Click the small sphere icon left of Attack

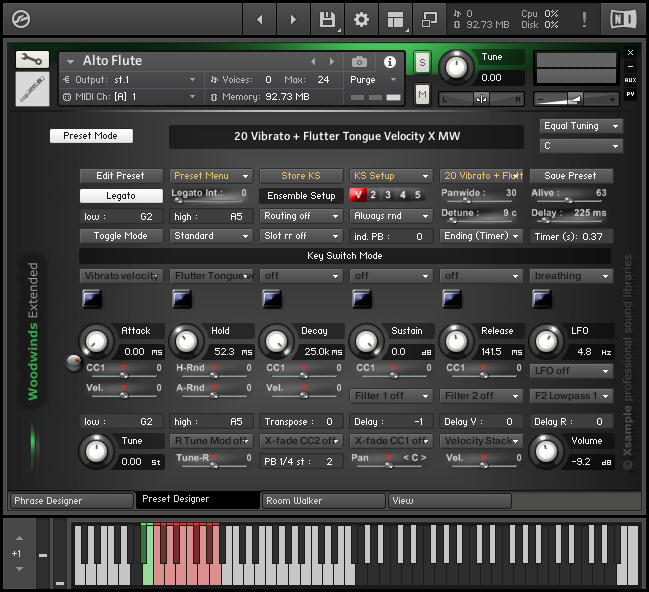(74, 362)
